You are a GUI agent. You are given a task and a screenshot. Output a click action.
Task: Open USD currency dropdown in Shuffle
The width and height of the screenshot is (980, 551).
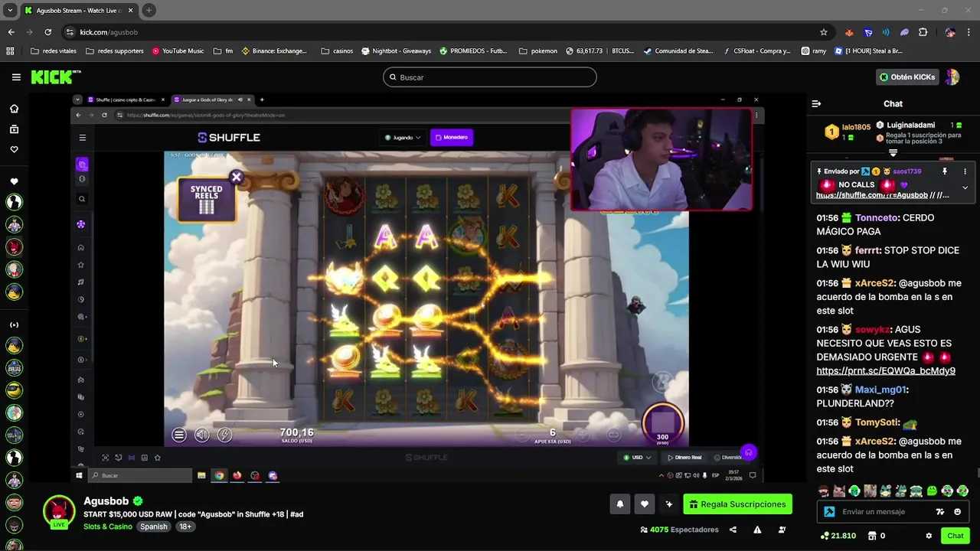(637, 458)
